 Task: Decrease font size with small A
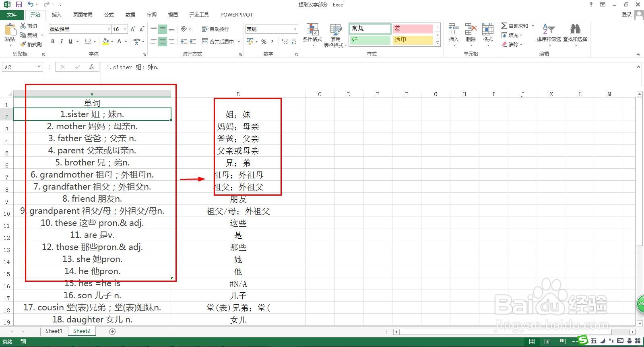(x=142, y=29)
